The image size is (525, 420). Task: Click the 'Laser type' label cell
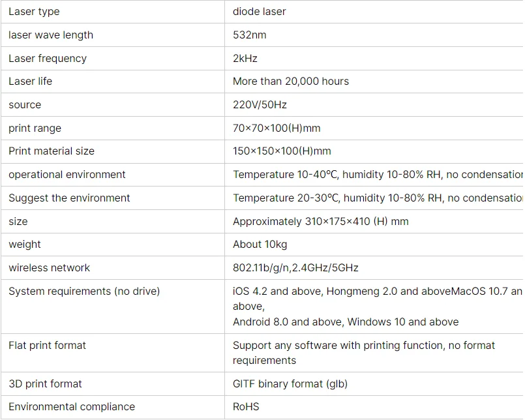click(x=33, y=11)
